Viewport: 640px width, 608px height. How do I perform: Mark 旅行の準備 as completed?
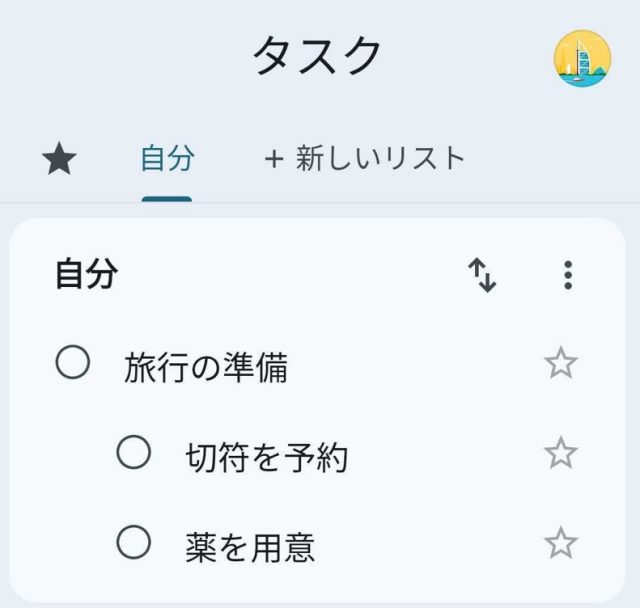(x=72, y=362)
